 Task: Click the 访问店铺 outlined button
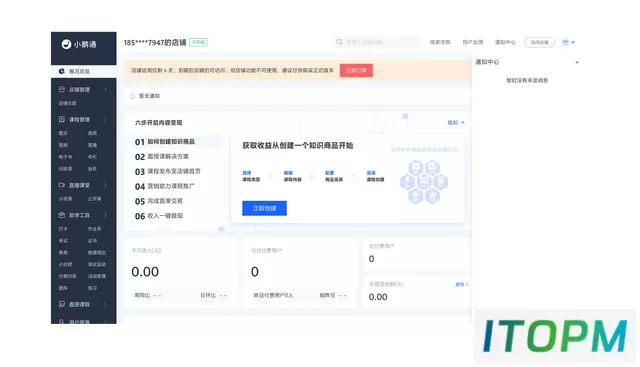[540, 42]
